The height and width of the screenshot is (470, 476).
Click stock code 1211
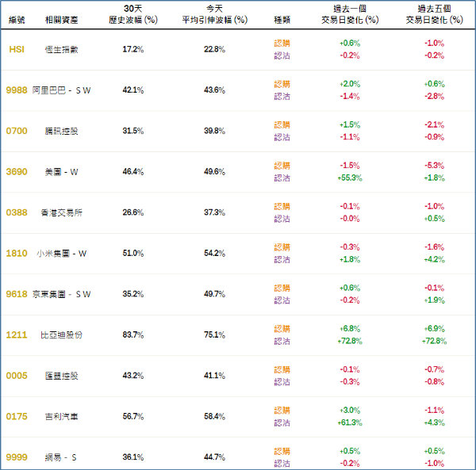coord(17,334)
